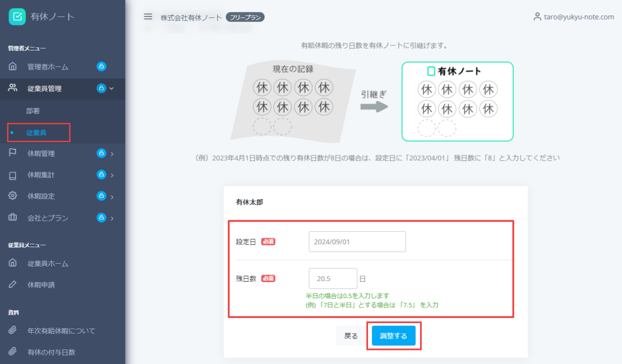Screen dimensions: 622x364
Task: Click the paperclip icon beside 年次有給休暇について
Action: (x=12, y=330)
